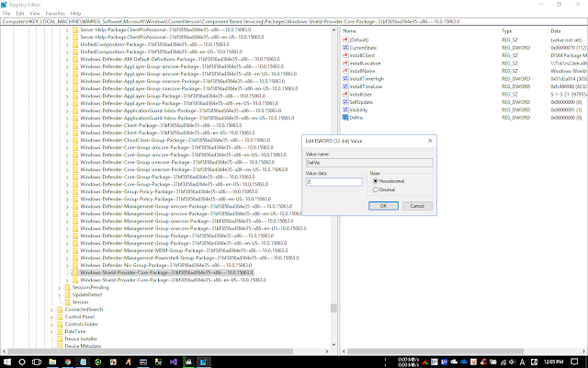Viewport: 588px width, 368px height.
Task: Expand the Controls Folder key
Action: (51, 325)
